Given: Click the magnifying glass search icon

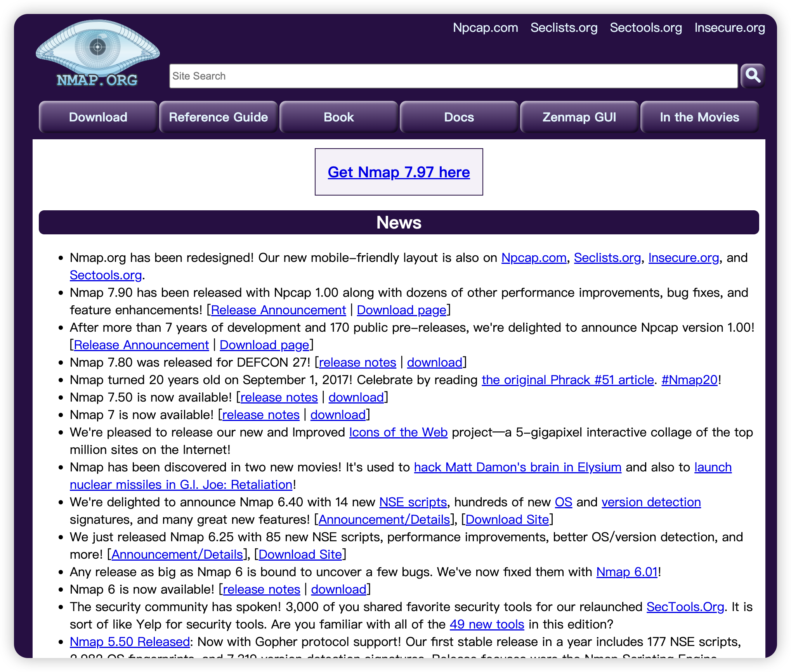Looking at the screenshot, I should [x=753, y=76].
